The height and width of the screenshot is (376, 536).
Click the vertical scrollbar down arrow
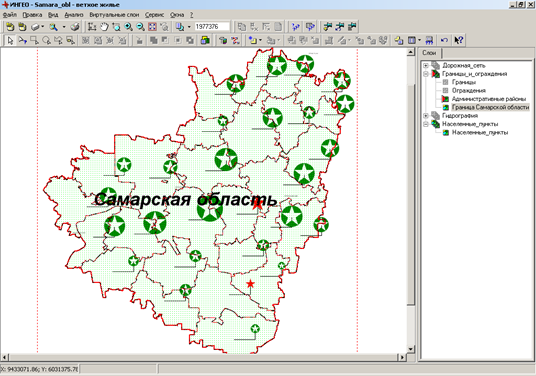coord(411,349)
